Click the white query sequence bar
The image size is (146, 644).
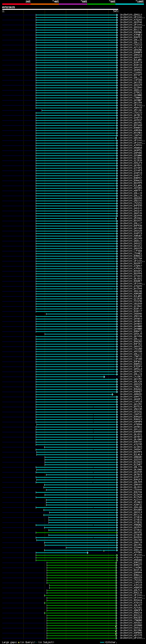tap(60, 9)
